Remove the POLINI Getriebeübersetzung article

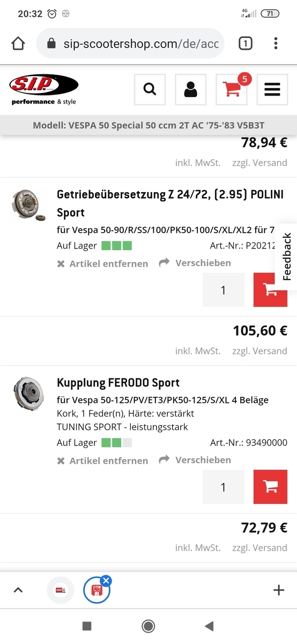102,264
